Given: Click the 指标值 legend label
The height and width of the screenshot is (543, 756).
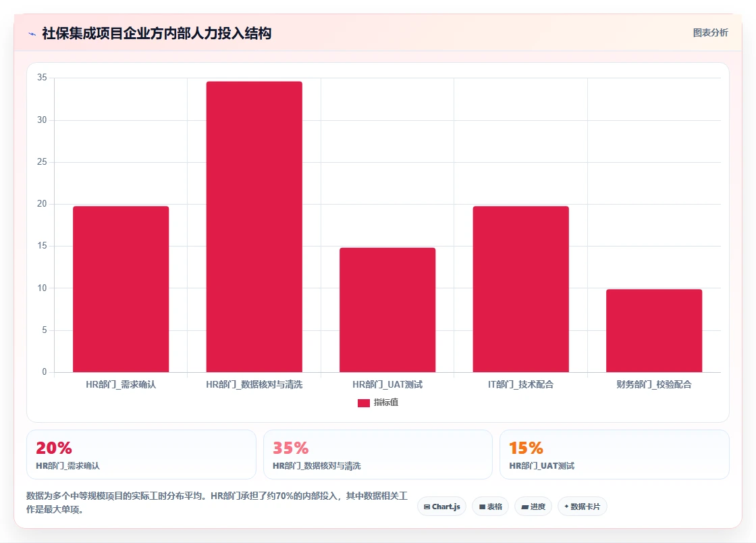Looking at the screenshot, I should pyautogui.click(x=385, y=403).
